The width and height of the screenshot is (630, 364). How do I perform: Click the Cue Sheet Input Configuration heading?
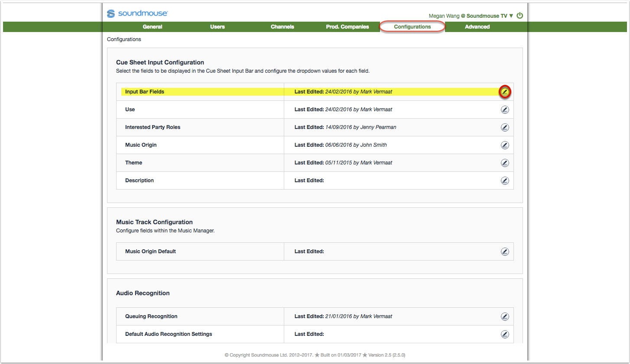tap(160, 62)
